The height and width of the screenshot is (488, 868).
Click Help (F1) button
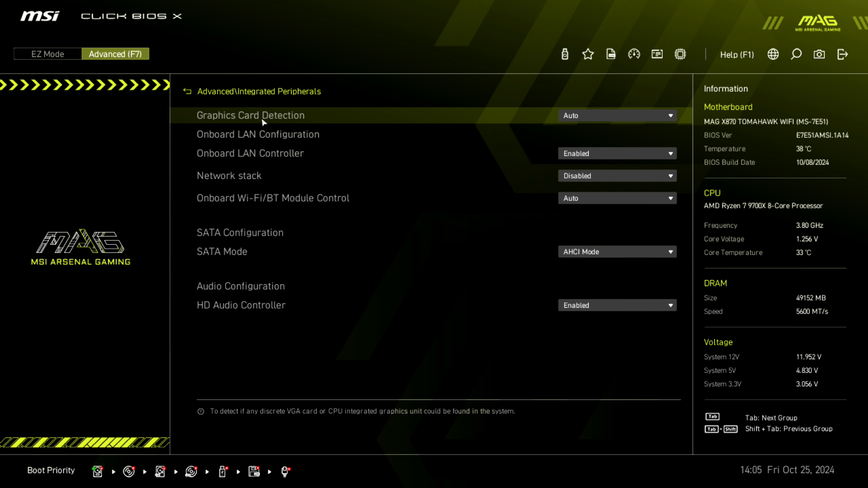(737, 55)
